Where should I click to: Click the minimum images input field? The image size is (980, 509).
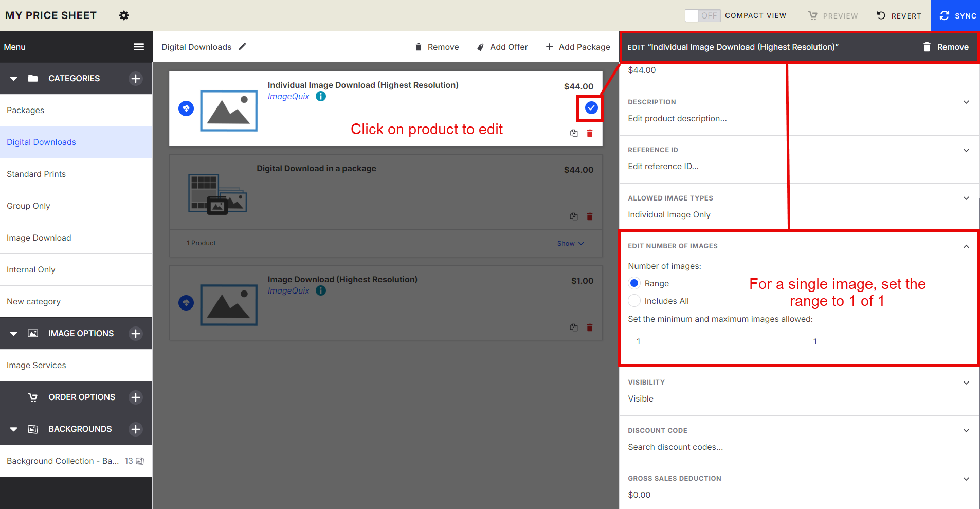pyautogui.click(x=711, y=341)
